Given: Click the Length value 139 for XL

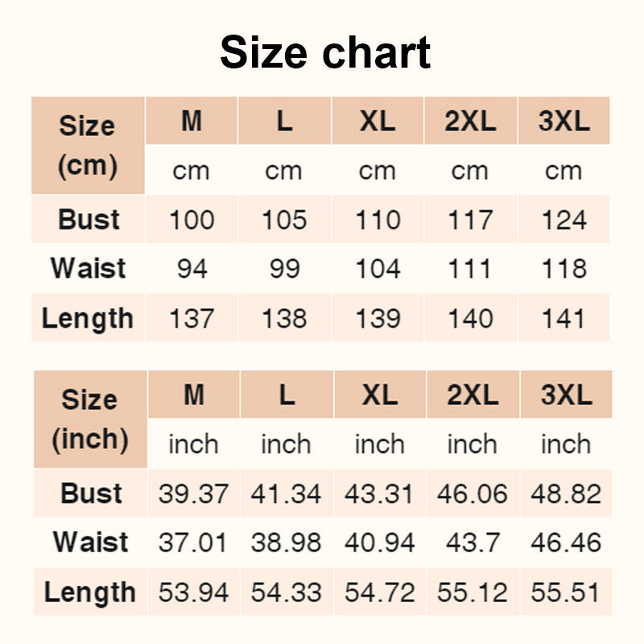Looking at the screenshot, I should [378, 318].
